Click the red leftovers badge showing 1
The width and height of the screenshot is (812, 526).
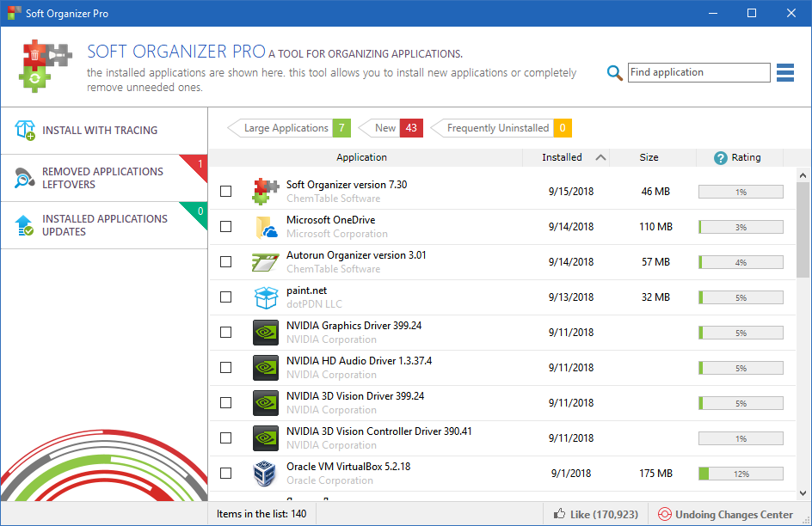[x=198, y=166]
